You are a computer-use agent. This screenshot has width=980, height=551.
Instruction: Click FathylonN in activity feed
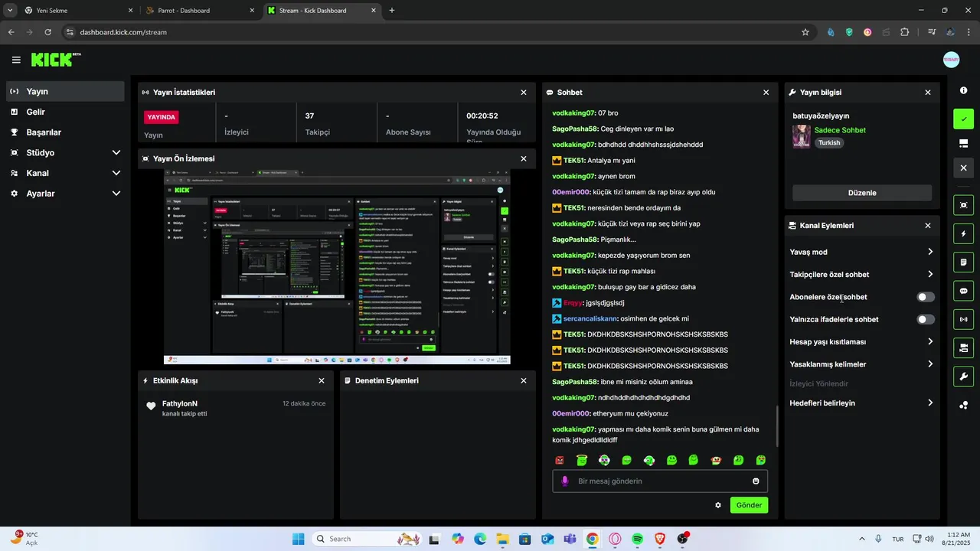180,403
